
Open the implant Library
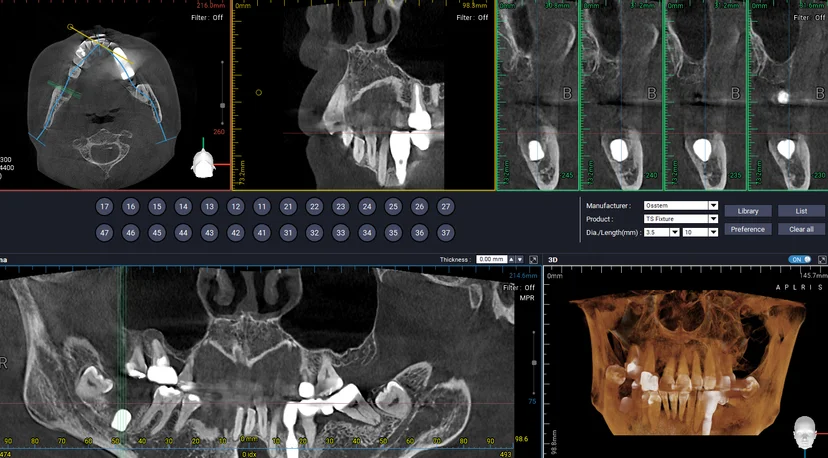point(748,211)
